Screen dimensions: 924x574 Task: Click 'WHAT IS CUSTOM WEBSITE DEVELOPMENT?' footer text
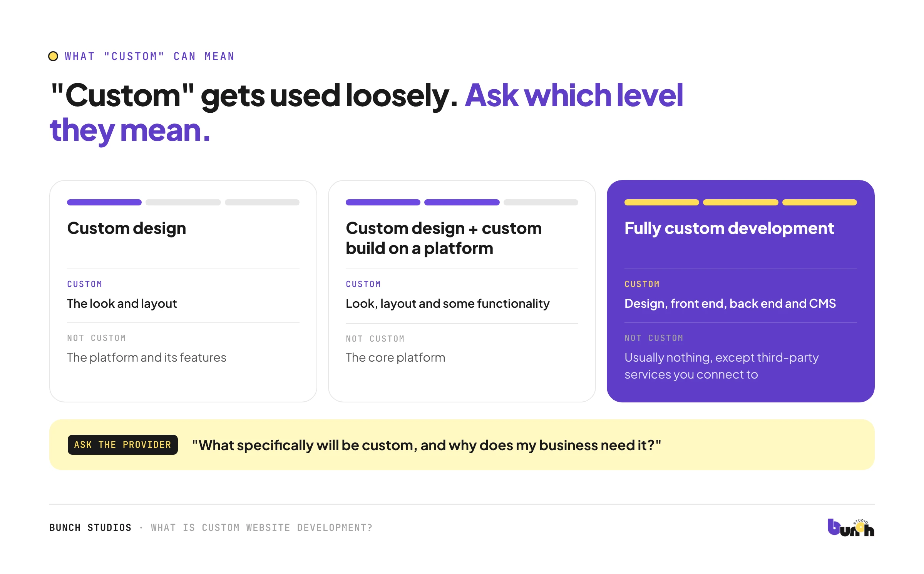(x=262, y=527)
